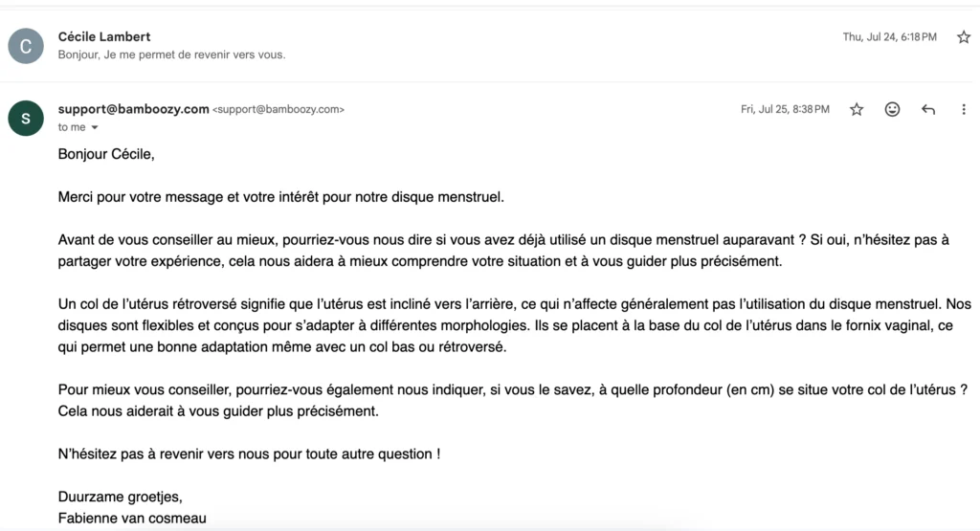The image size is (980, 531).
Task: Click the 'Duurzame groetjes,' sign-off line
Action: tap(120, 498)
